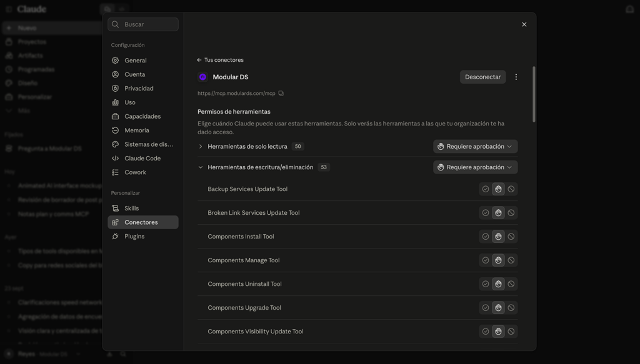Always allow Components Install Tool
The image size is (640, 364).
click(485, 237)
